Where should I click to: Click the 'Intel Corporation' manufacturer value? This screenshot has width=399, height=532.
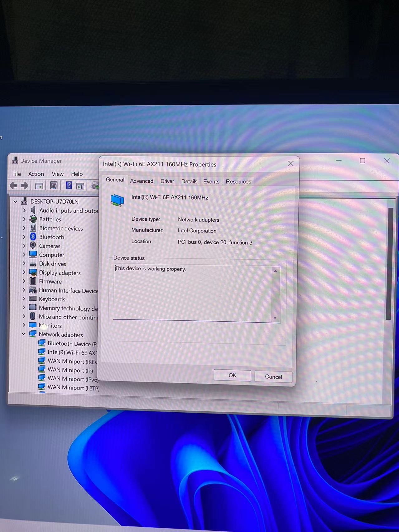(197, 231)
